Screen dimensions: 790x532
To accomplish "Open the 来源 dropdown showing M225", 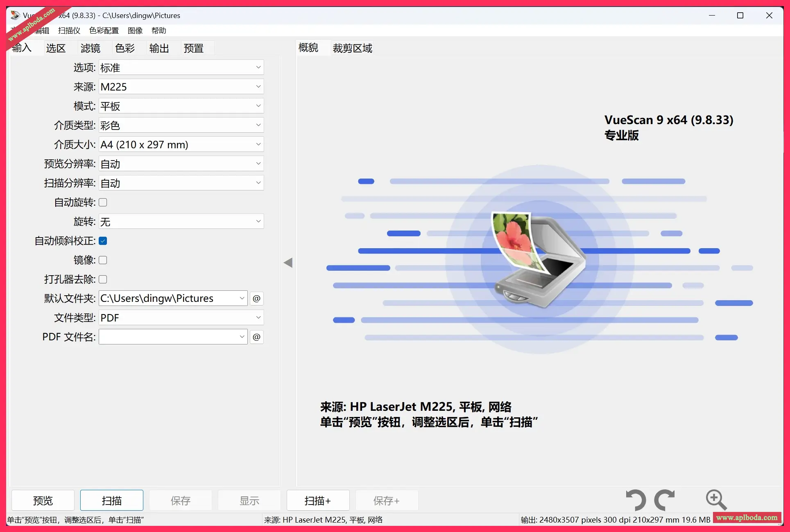I will click(181, 87).
